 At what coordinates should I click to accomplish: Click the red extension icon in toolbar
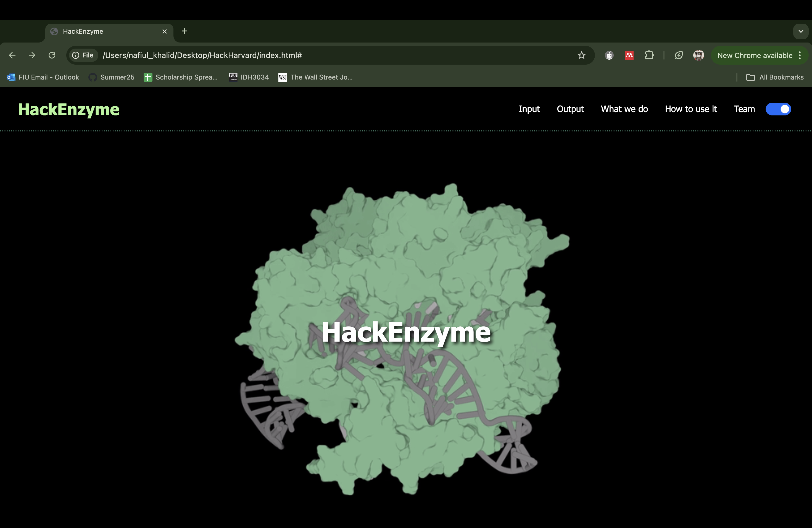point(629,55)
